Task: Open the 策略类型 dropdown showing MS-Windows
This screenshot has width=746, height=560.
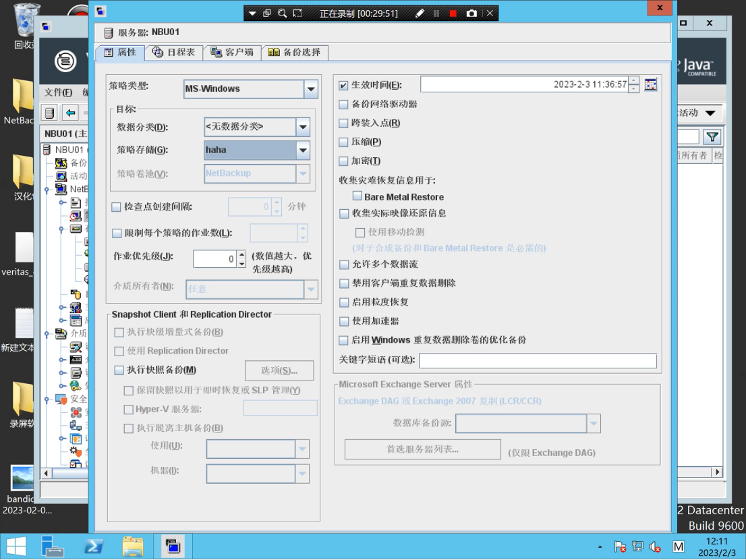Action: pos(310,88)
